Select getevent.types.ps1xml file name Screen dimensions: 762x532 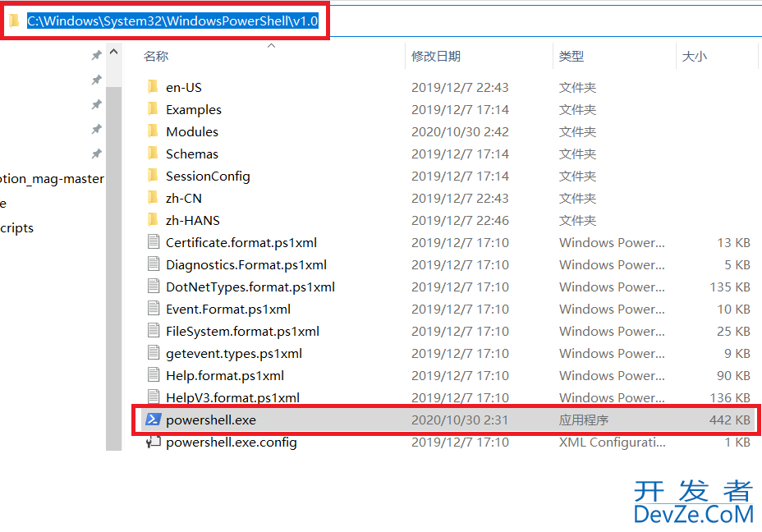click(234, 354)
